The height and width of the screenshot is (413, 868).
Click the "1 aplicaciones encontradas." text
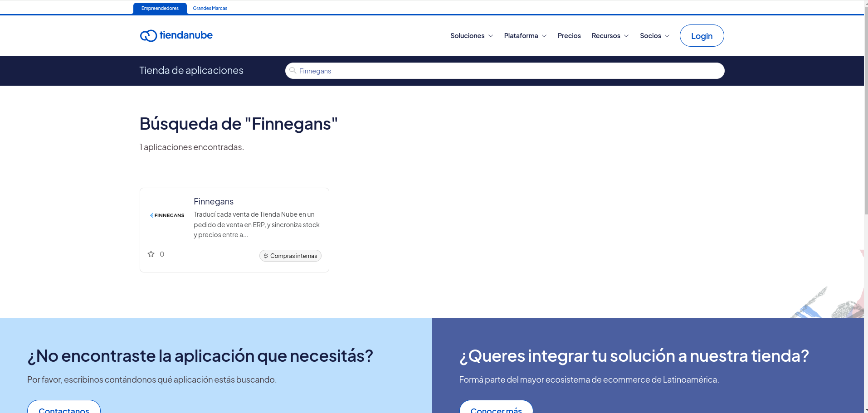click(x=192, y=147)
